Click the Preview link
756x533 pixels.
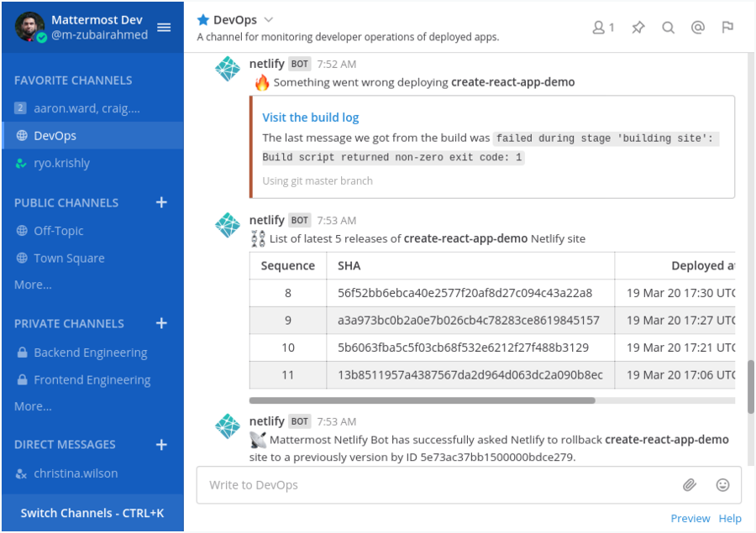690,519
